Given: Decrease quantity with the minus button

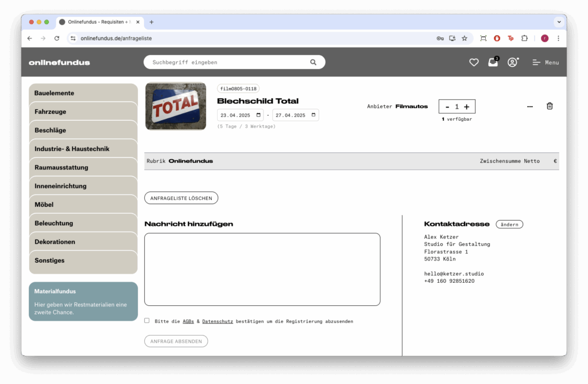Looking at the screenshot, I should (x=447, y=107).
